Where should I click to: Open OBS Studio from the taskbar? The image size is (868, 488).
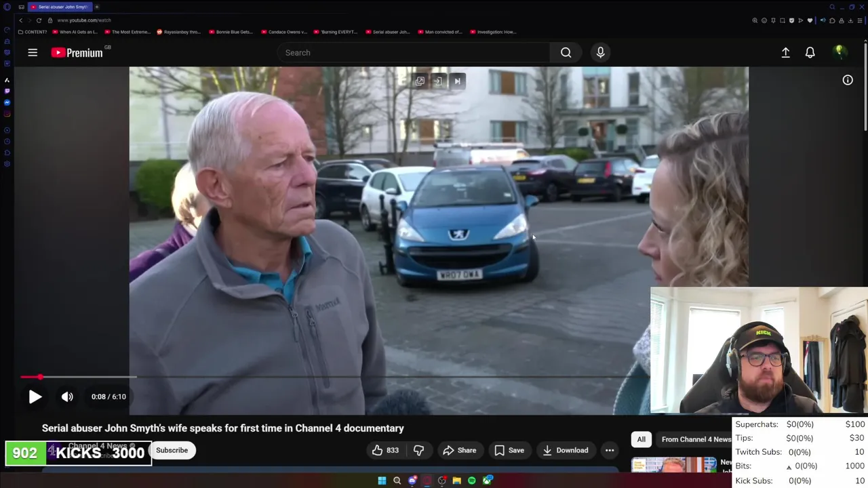[442, 481]
